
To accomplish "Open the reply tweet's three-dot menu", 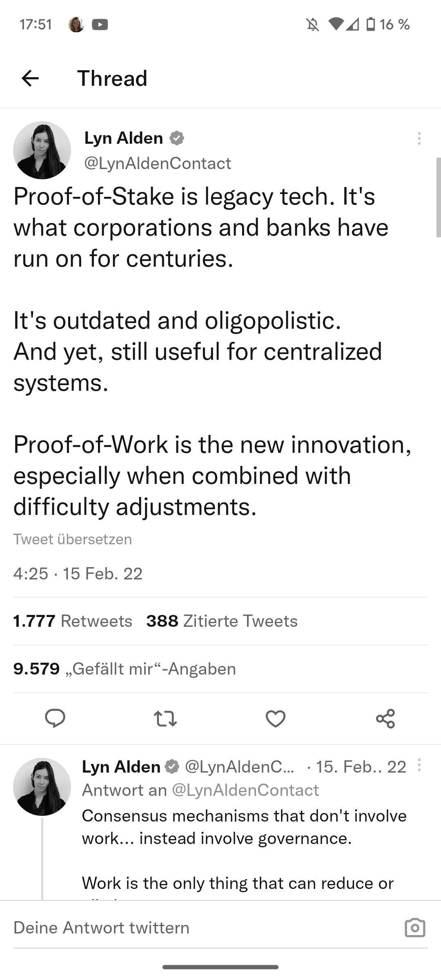I will 419,765.
